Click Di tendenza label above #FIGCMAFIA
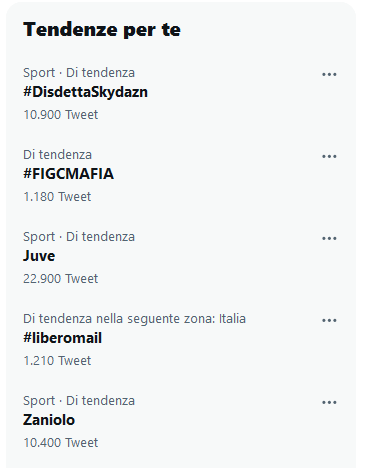 tap(57, 155)
